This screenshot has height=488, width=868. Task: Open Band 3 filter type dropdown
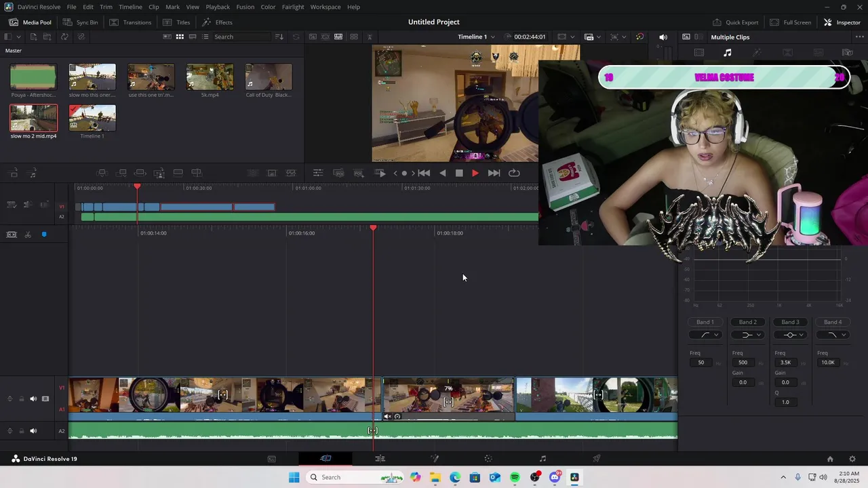[x=790, y=335]
